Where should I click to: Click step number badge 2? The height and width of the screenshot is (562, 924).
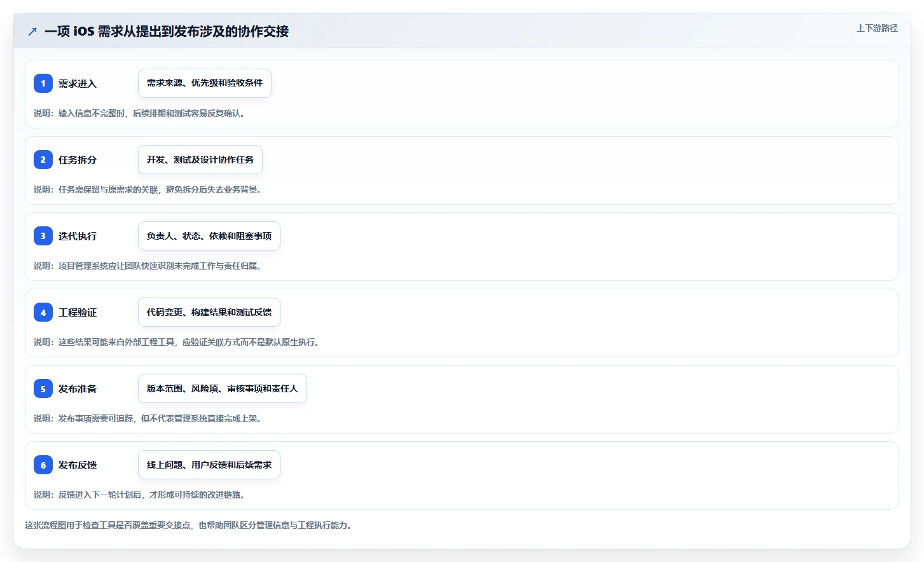click(43, 160)
